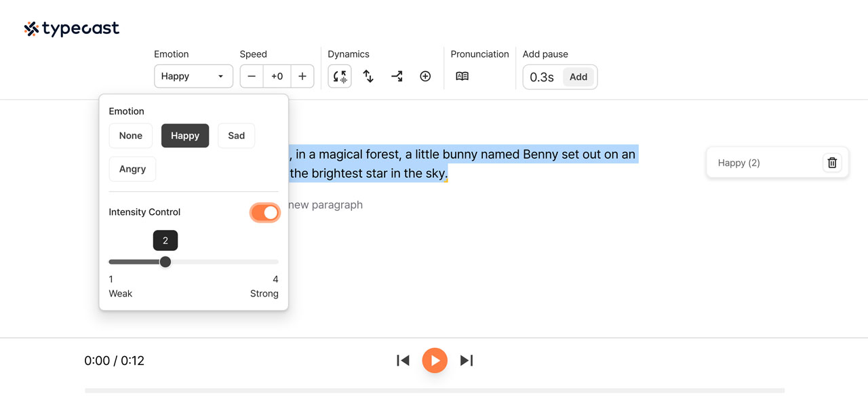The height and width of the screenshot is (407, 868).
Task: Click the speed value +0 field
Action: pos(277,76)
